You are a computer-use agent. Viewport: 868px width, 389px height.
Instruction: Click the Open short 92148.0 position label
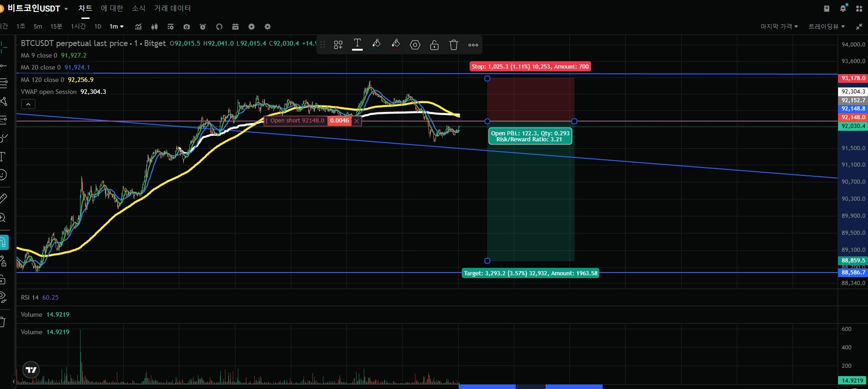(x=297, y=121)
